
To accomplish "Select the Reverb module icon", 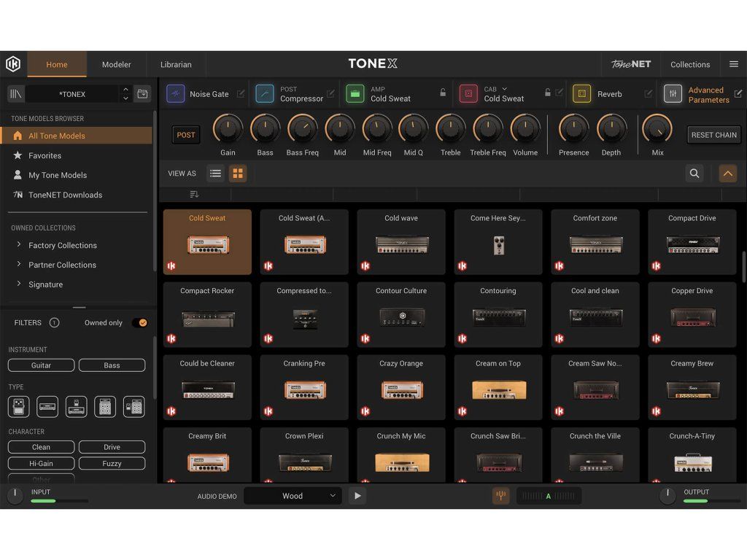I will click(x=581, y=93).
